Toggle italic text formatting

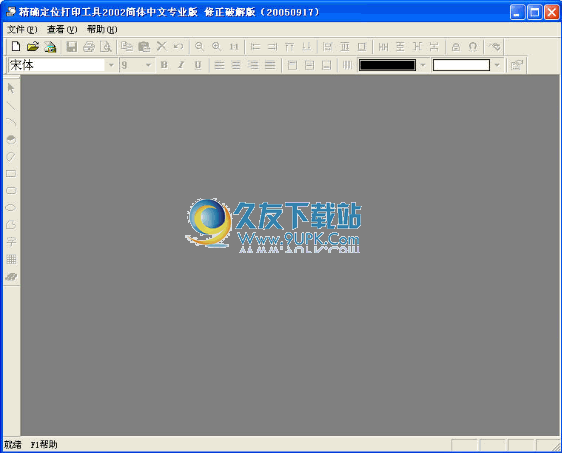(181, 65)
